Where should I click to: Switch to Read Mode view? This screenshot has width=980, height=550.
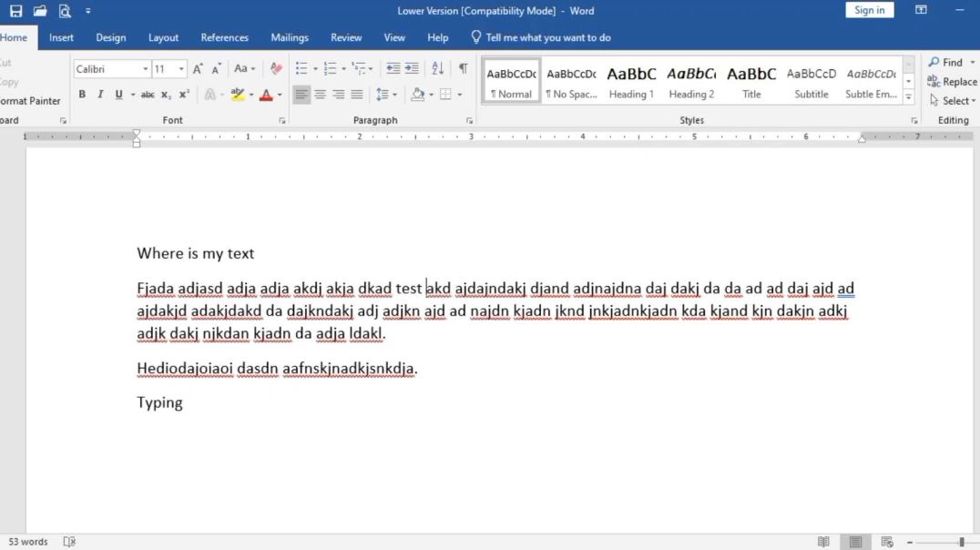(823, 541)
